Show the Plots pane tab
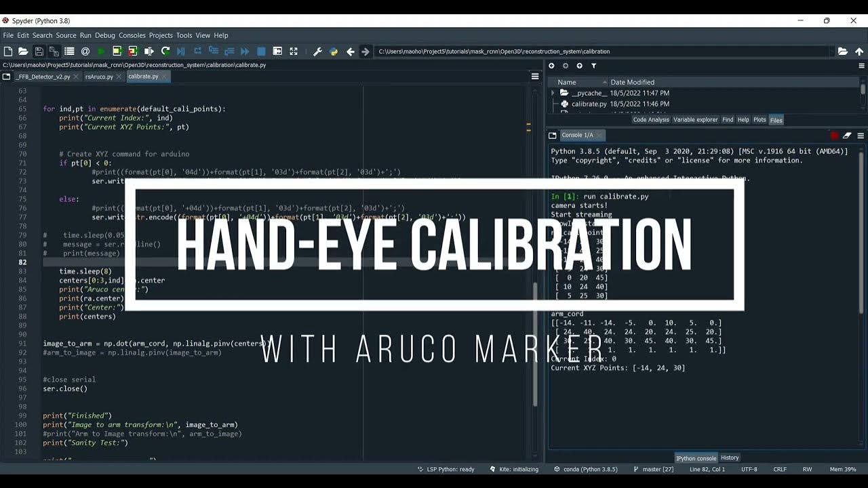 pos(759,120)
